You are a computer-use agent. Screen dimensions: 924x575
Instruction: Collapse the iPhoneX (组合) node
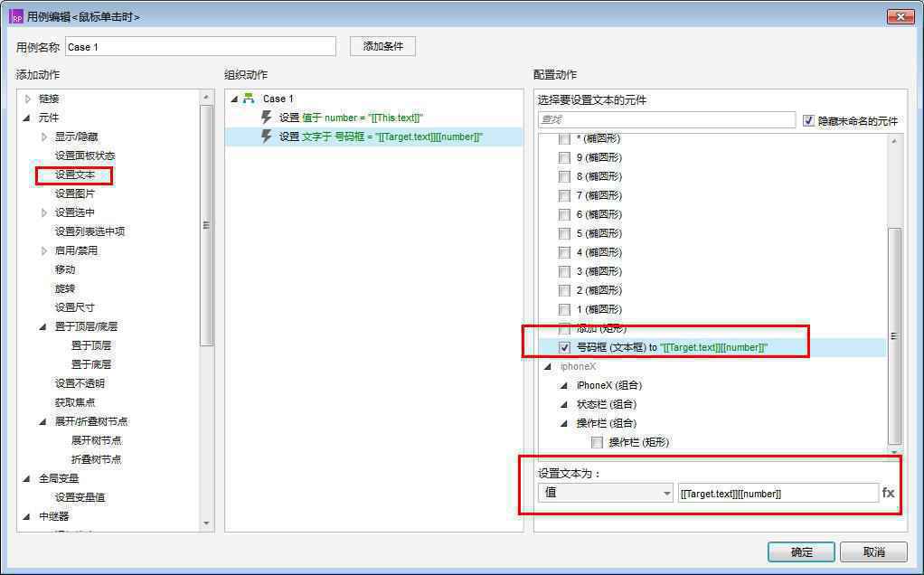[x=564, y=385]
